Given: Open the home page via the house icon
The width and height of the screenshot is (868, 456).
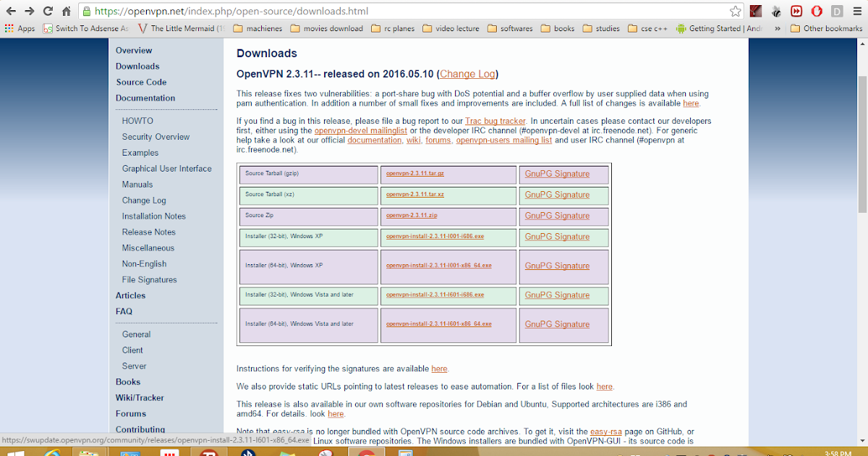Looking at the screenshot, I should [x=66, y=12].
